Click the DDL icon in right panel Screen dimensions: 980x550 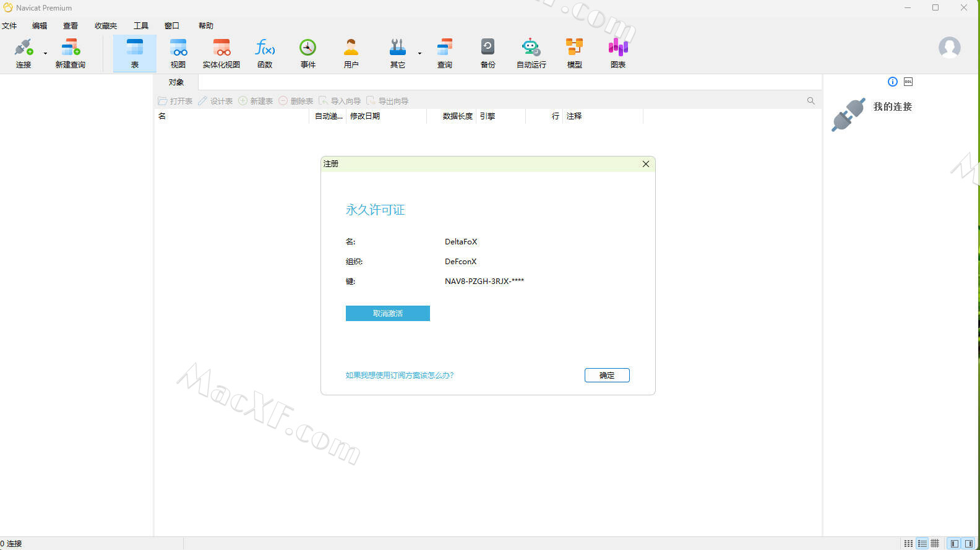908,82
